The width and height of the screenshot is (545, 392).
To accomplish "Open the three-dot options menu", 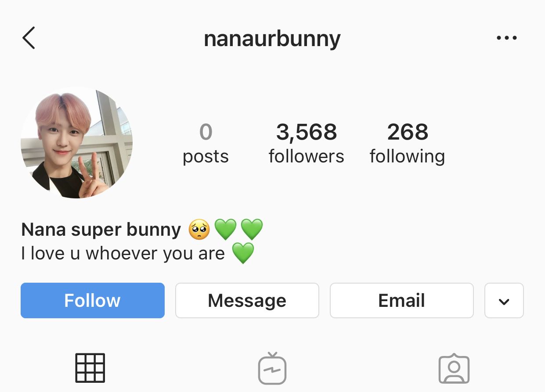I will click(x=507, y=38).
